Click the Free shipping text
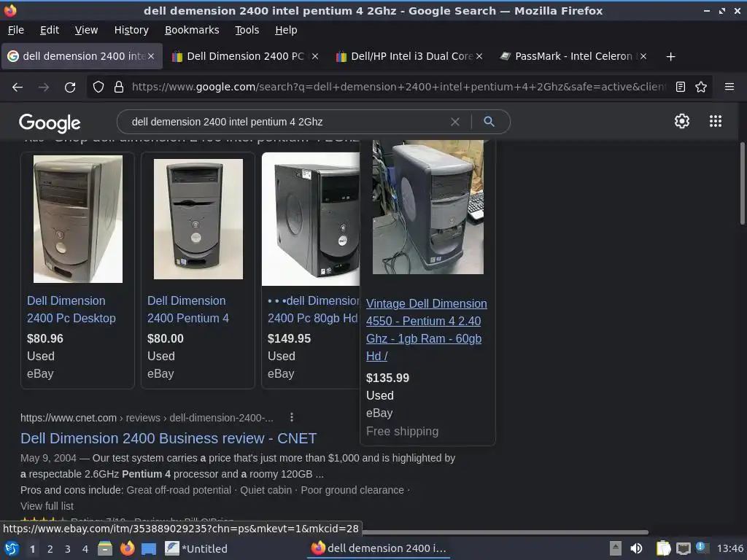This screenshot has width=747, height=560. pos(402,432)
